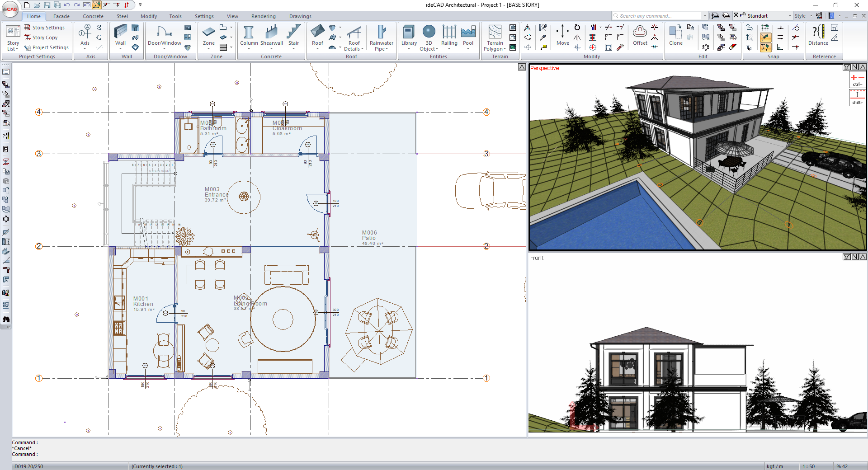Image resolution: width=868 pixels, height=470 pixels.
Task: Click the Terrain Polygon tool
Action: click(495, 38)
